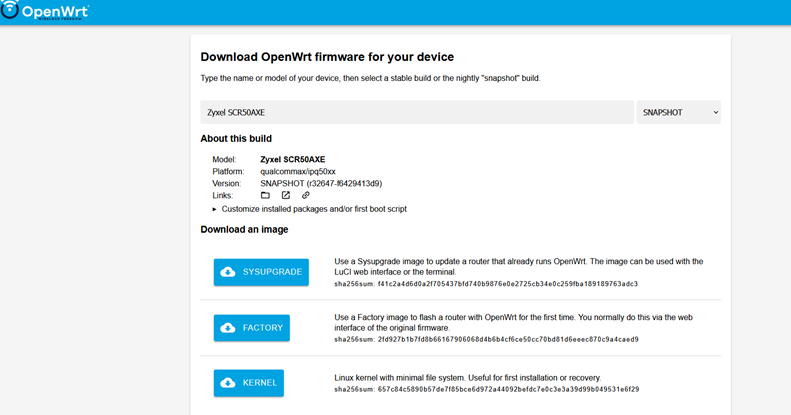
Task: Click the Factory image description text
Action: coord(514,323)
